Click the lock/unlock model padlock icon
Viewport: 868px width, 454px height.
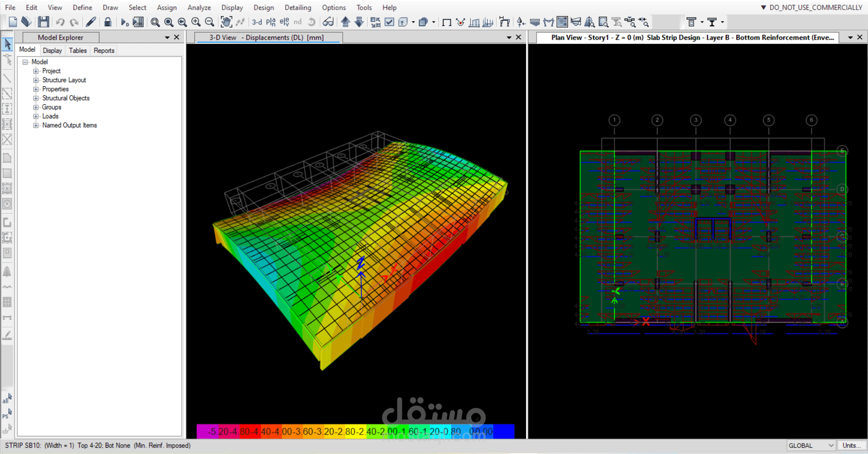[108, 22]
